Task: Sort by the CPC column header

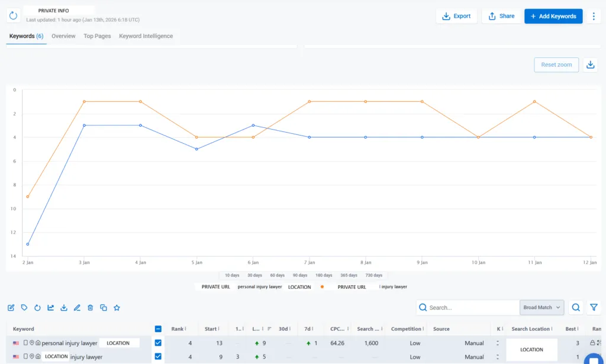Action: 337,329
